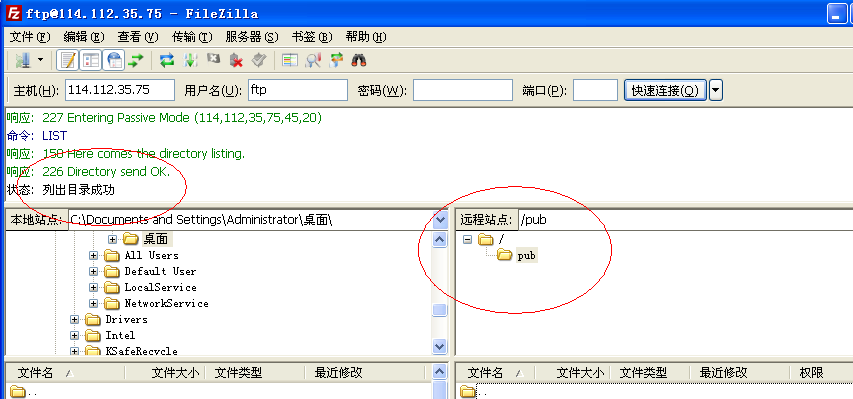
Task: Click the transfer queue display icon
Action: click(135, 60)
